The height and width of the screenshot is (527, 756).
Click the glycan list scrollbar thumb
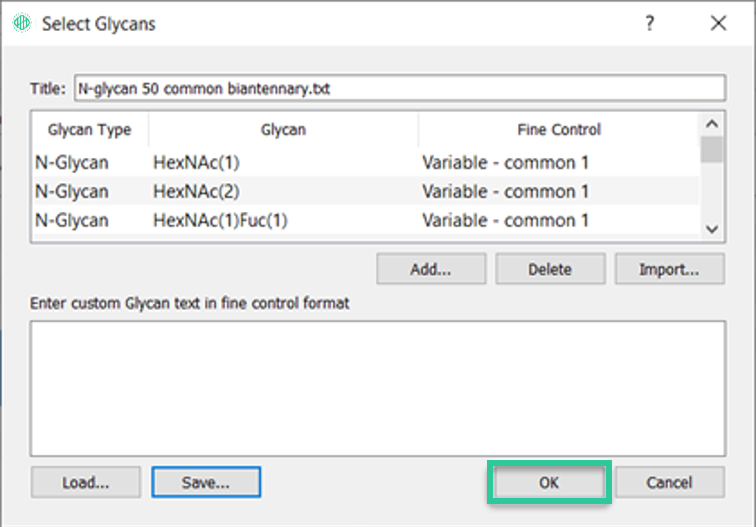[x=712, y=149]
